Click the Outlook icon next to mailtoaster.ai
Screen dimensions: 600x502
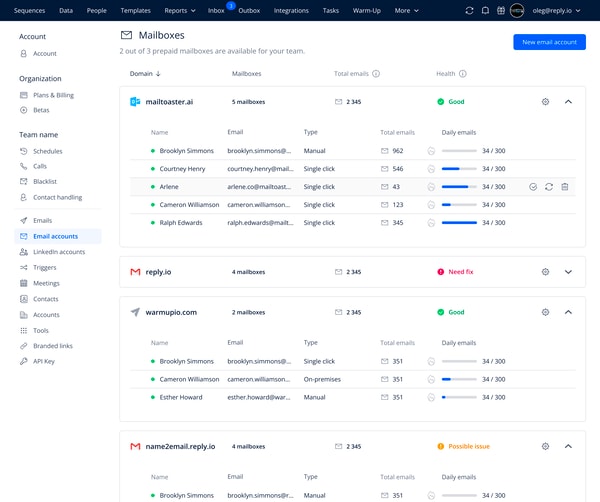[x=135, y=102]
